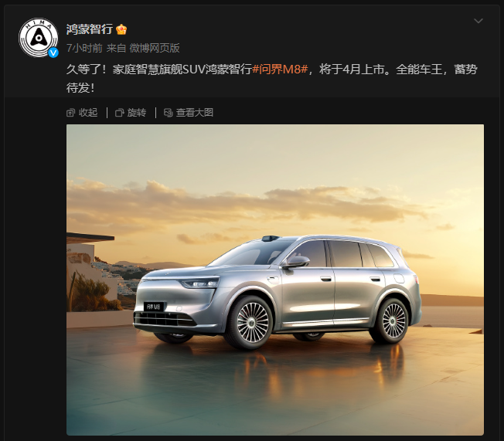Screen dimensions: 504x441
Task: Click the post text starting 久等了
Action: pos(271,78)
